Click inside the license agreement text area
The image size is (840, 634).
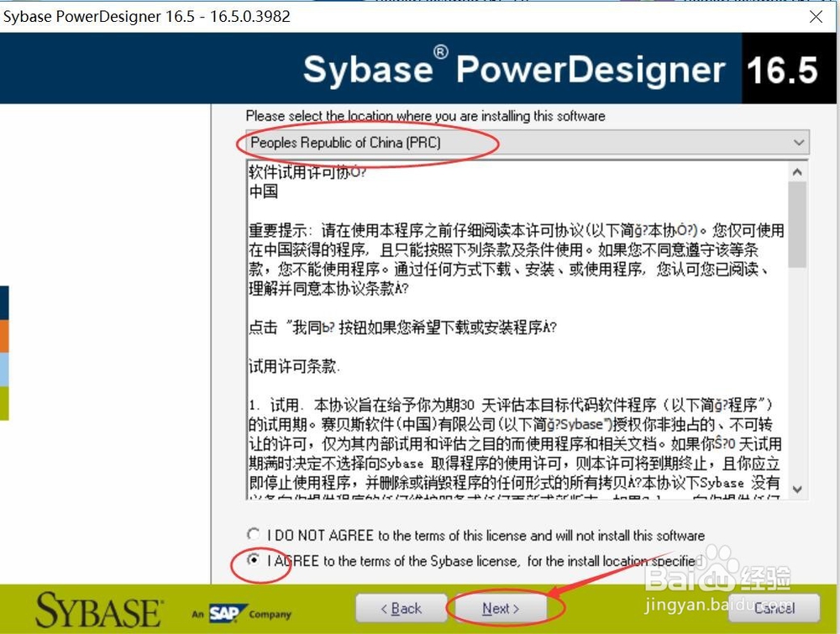point(517,330)
